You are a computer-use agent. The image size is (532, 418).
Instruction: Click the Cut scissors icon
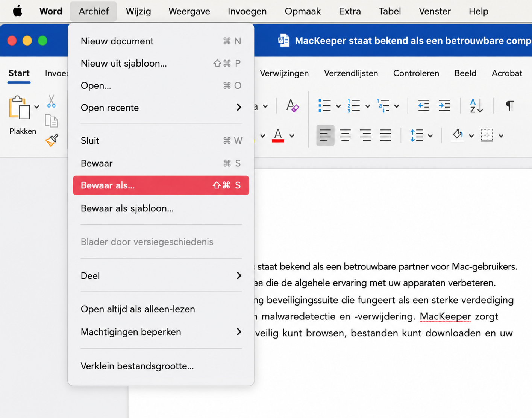tap(52, 101)
